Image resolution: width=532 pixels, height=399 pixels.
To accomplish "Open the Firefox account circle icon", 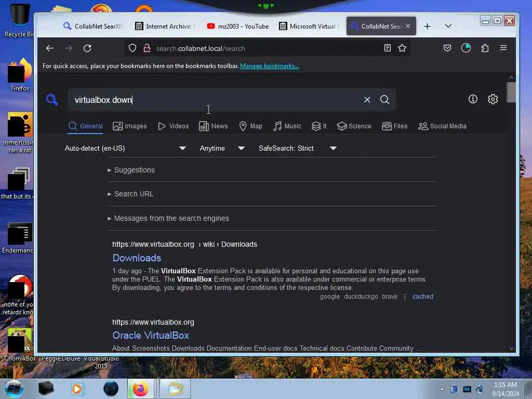I will click(466, 48).
